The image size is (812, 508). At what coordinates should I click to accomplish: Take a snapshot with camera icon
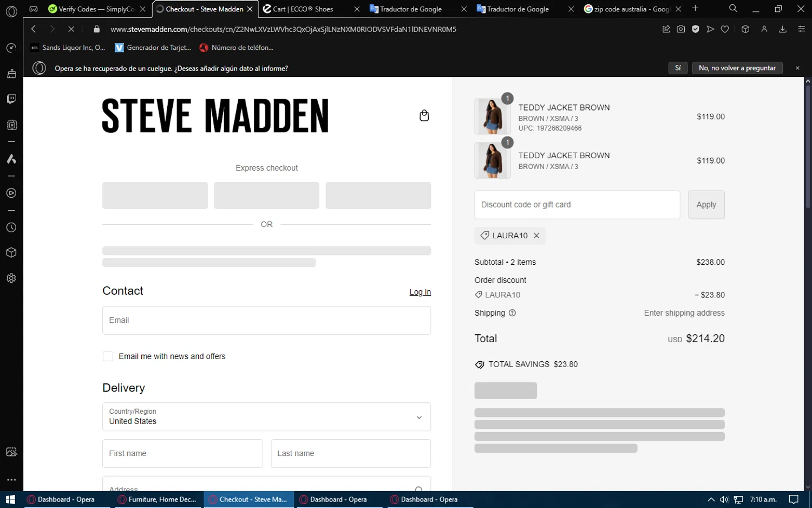[681, 29]
